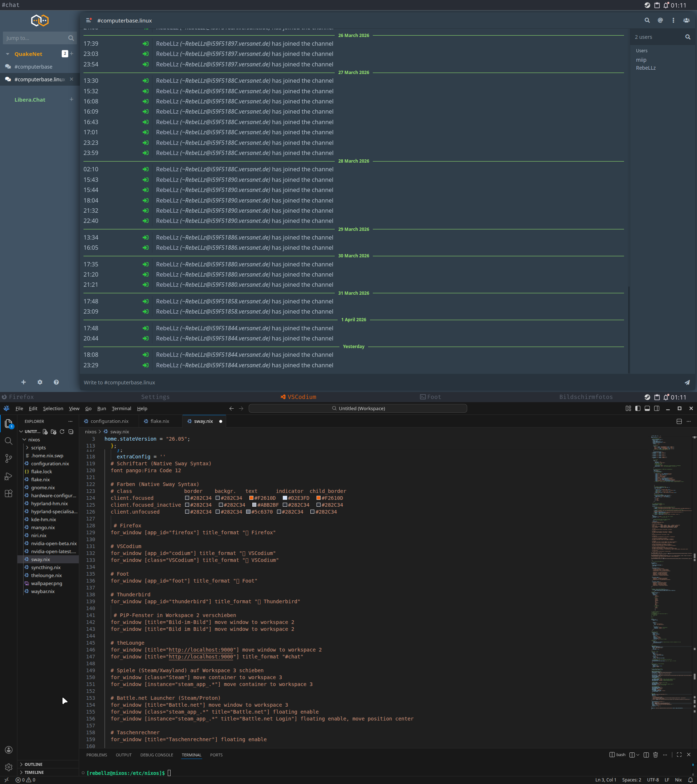697x784 pixels.
Task: Refresh the Explorer file tree
Action: (62, 432)
